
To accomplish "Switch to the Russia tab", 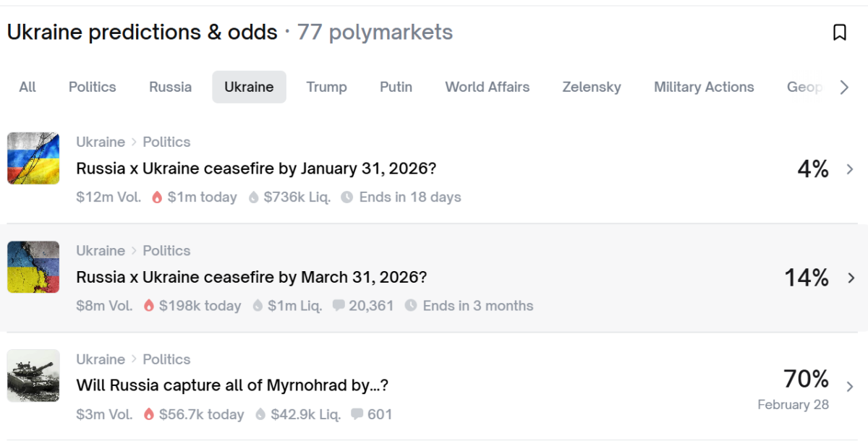I will [x=170, y=87].
